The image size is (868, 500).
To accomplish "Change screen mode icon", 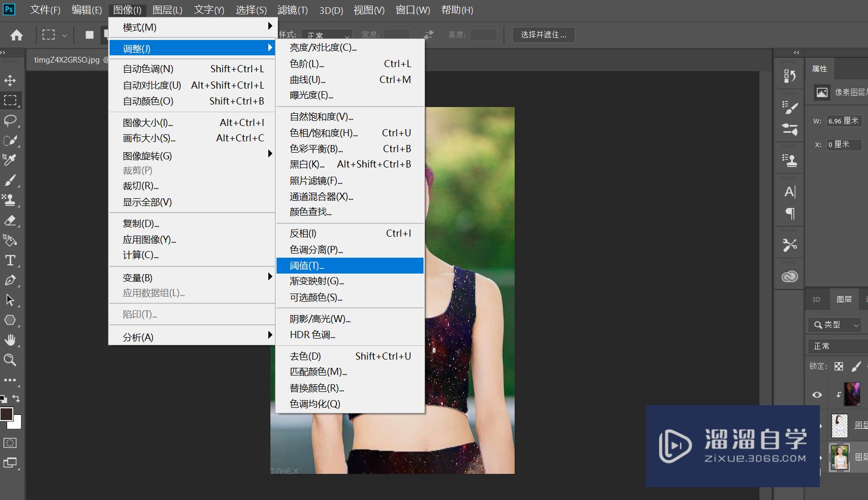I will tap(10, 463).
